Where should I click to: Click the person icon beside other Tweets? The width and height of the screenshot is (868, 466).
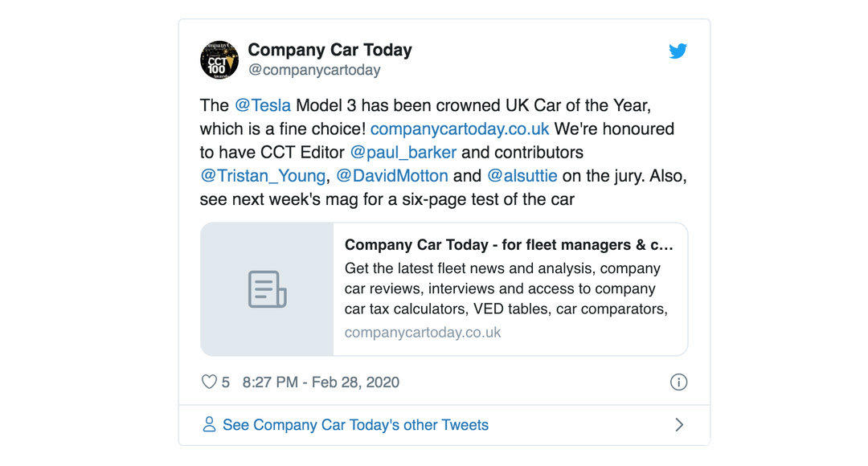pyautogui.click(x=209, y=425)
